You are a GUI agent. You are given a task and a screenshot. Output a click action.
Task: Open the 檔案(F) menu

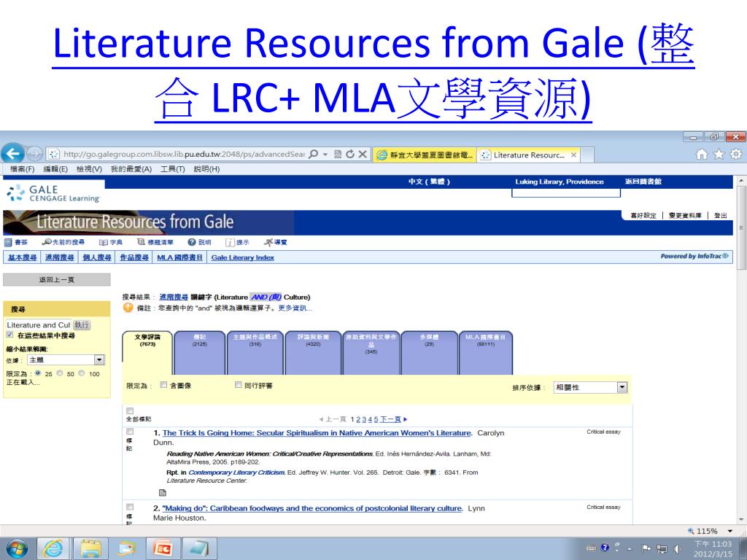[x=23, y=169]
